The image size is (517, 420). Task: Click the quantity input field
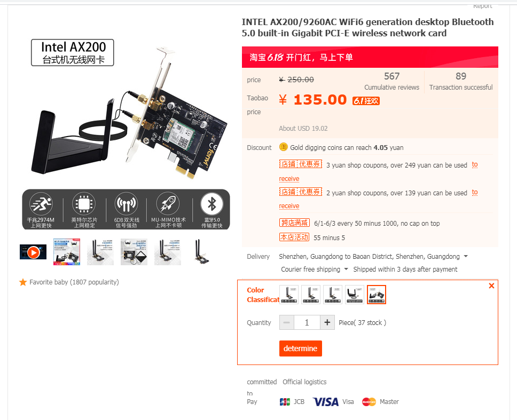click(x=307, y=322)
